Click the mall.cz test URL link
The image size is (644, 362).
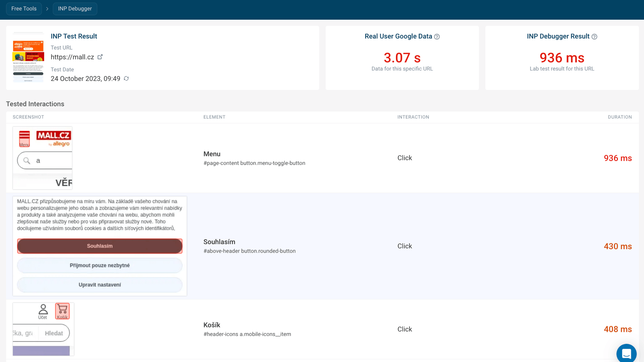pos(72,57)
